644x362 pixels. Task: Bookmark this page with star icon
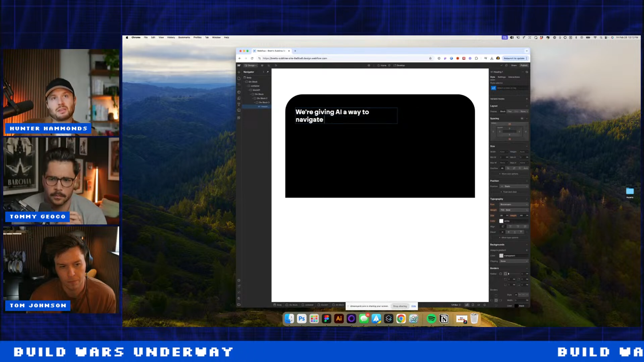(430, 58)
